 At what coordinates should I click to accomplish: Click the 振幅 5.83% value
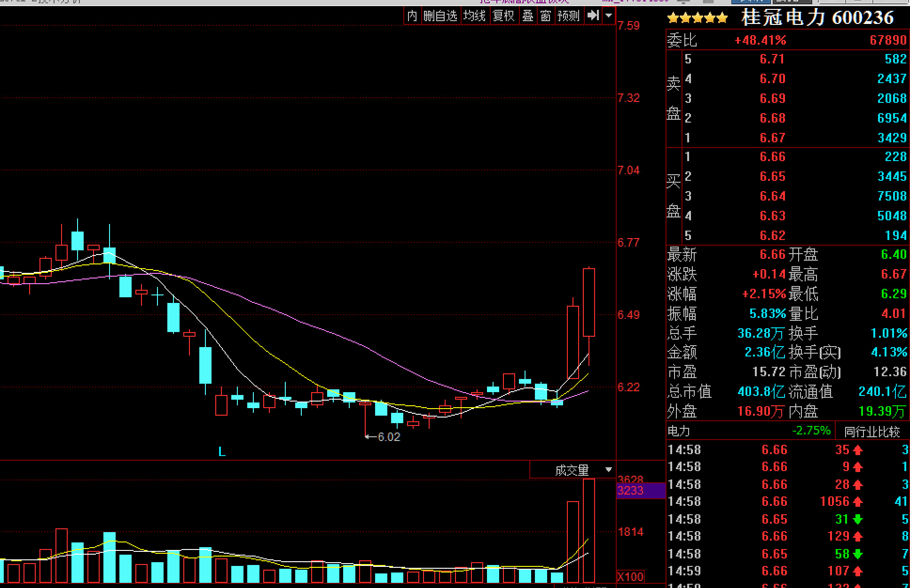click(x=768, y=314)
